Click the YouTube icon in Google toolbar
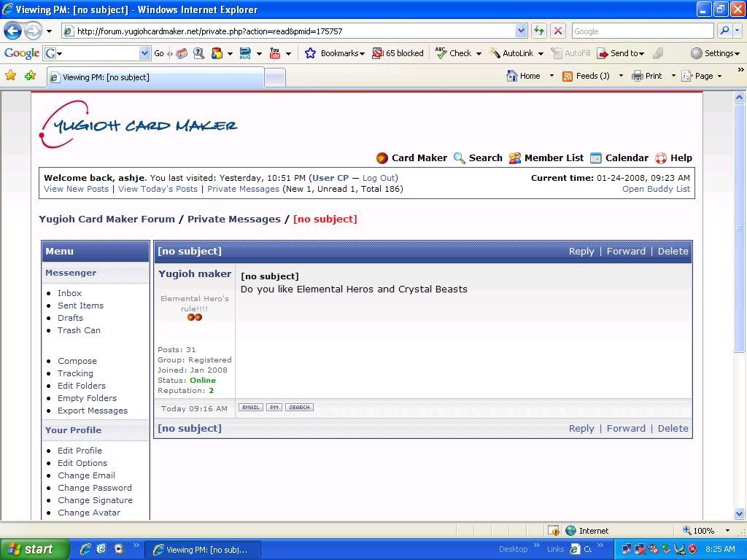The width and height of the screenshot is (747, 560). 275,53
